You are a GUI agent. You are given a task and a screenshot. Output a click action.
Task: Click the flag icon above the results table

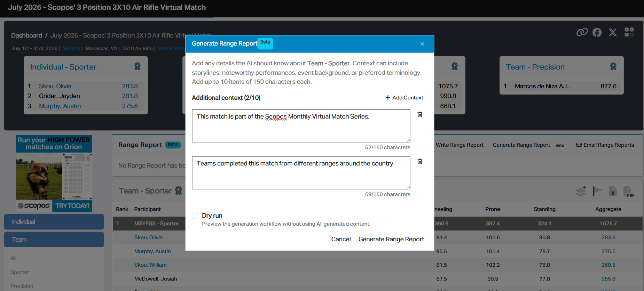click(x=597, y=191)
